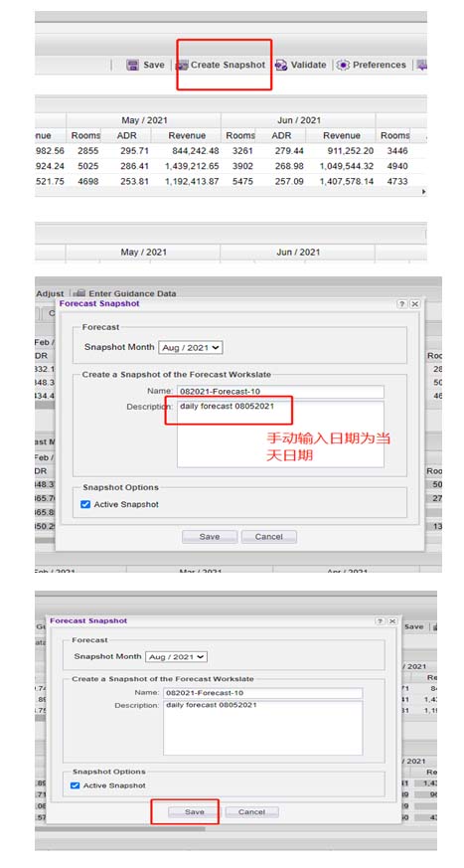Click Description box in dialog with red-boxed Save
The width and height of the screenshot is (464, 868).
coord(262,728)
